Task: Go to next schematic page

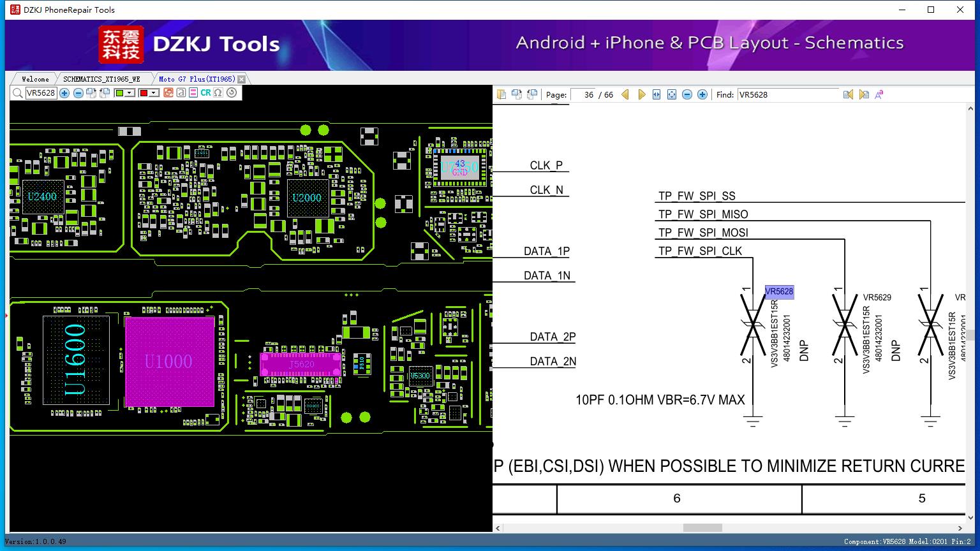Action: pos(641,94)
